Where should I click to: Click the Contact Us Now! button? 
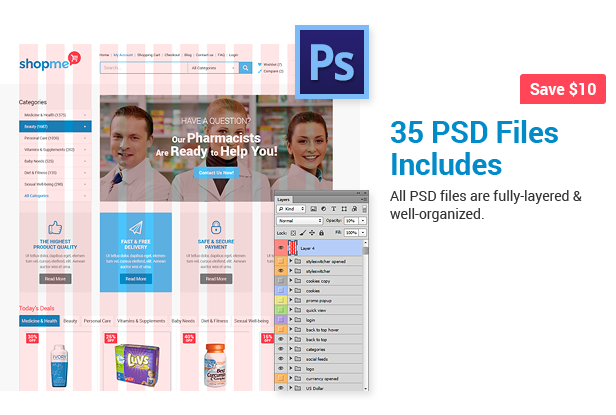coord(215,172)
